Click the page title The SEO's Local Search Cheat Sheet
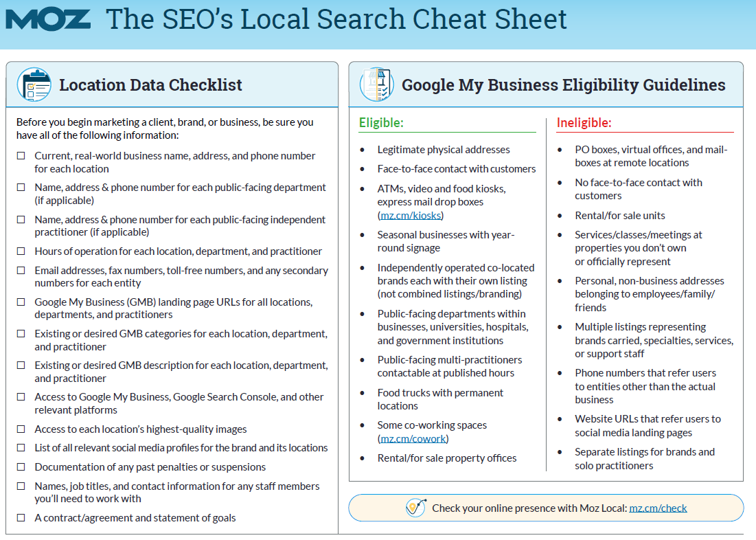The height and width of the screenshot is (540, 756). click(336, 19)
